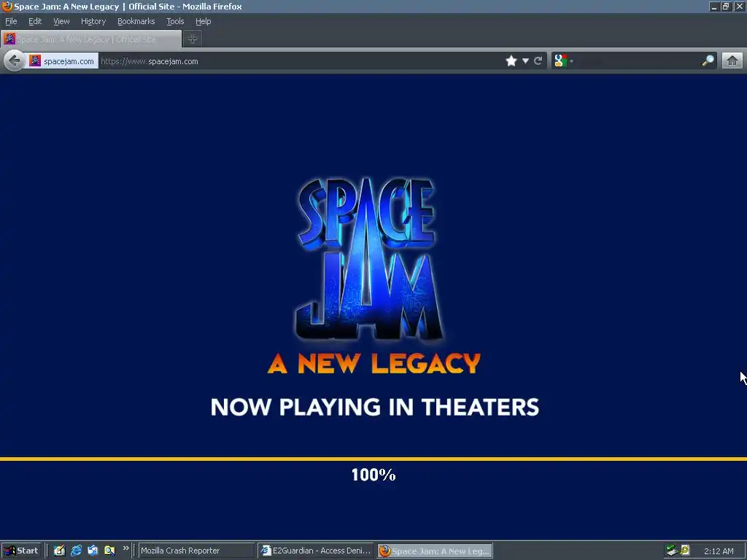Click the 2:12 AM taskbar clock

tap(719, 551)
